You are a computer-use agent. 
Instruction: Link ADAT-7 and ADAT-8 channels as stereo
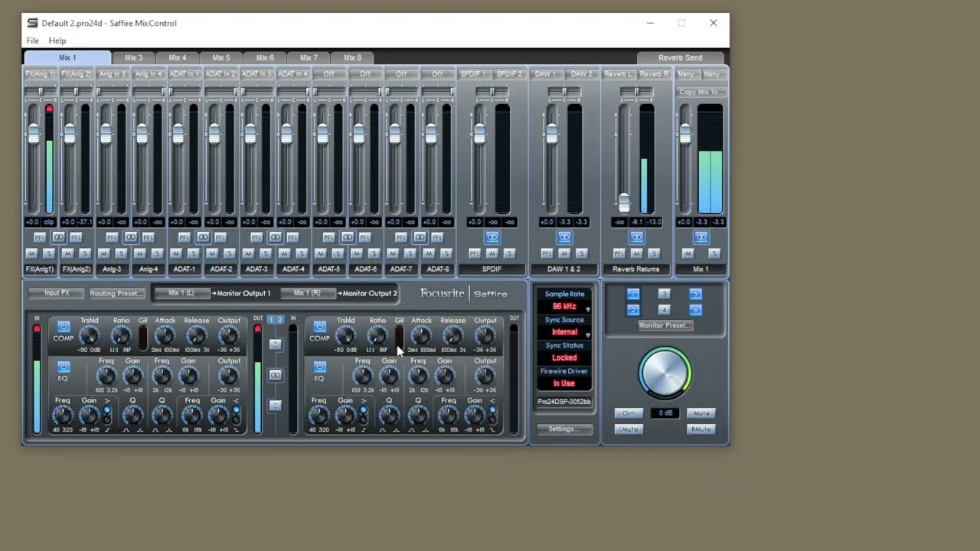click(420, 237)
